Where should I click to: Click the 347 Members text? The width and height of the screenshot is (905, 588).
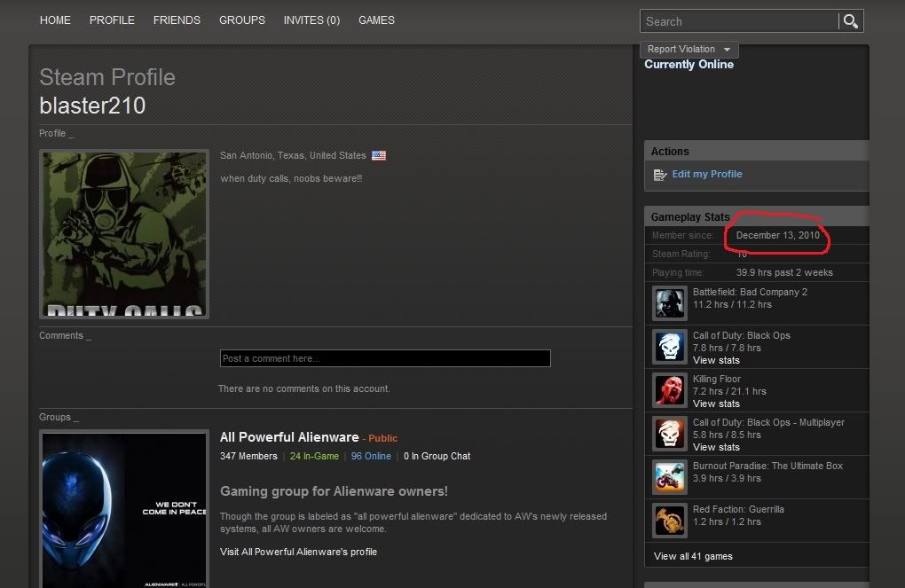(248, 457)
